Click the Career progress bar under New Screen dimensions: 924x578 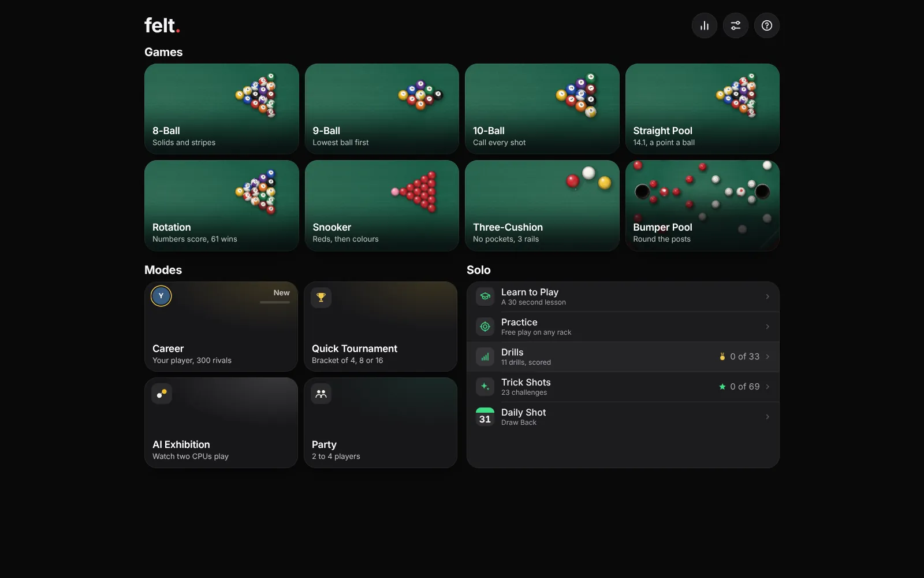click(275, 302)
